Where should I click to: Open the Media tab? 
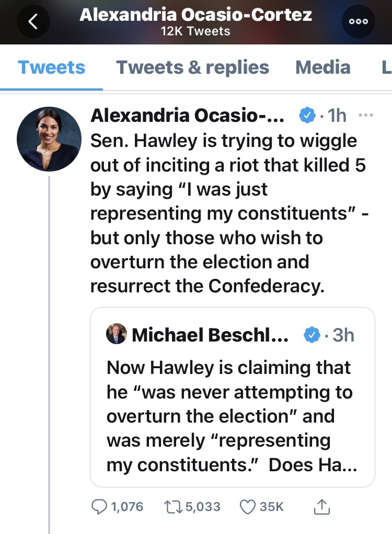point(322,67)
